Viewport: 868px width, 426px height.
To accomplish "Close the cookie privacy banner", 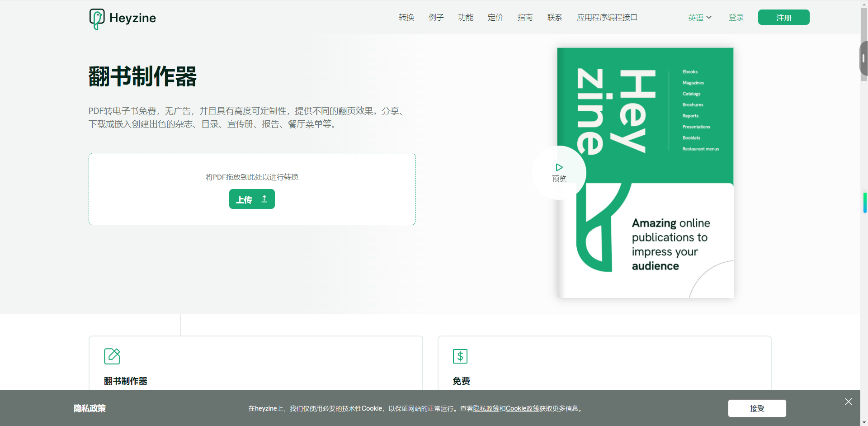I will 848,402.
